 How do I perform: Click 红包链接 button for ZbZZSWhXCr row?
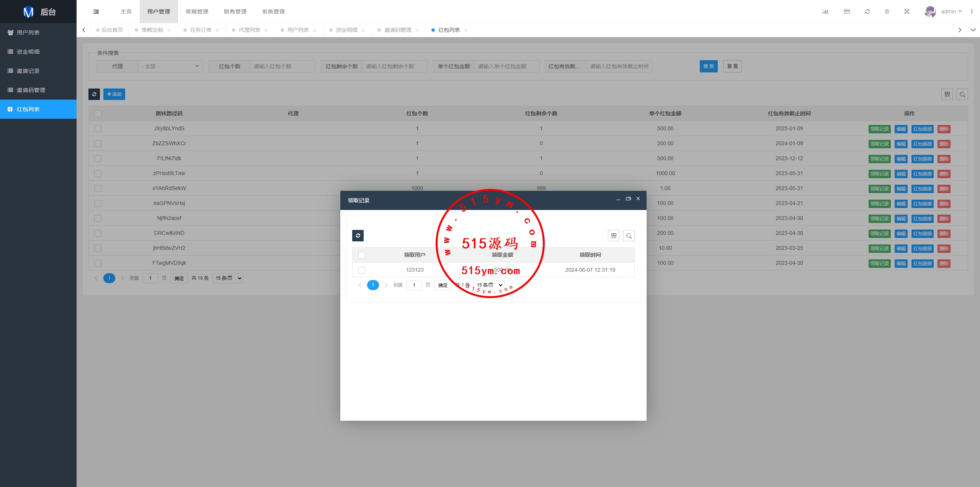tap(922, 144)
